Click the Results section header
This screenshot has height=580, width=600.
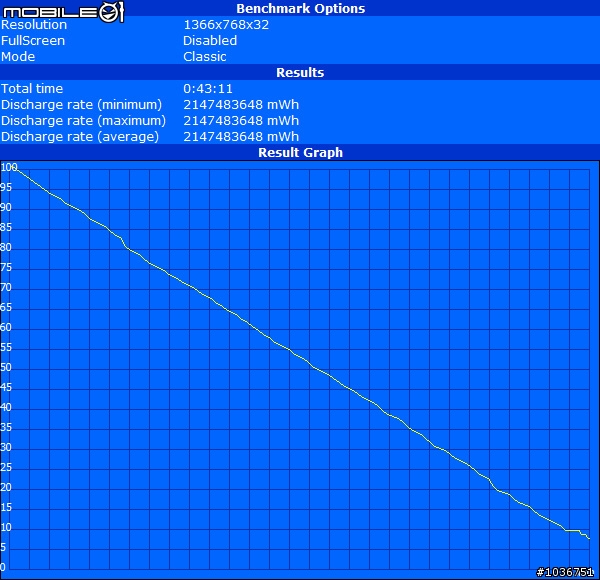tap(300, 73)
